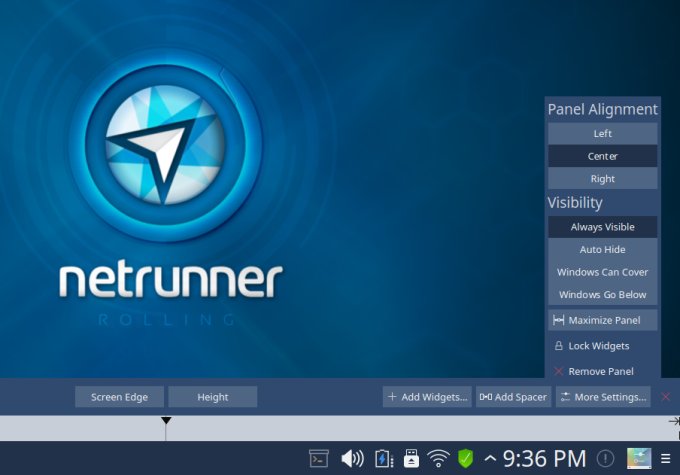This screenshot has height=475, width=680.
Task: Click Lock Widgets option
Action: pos(602,346)
